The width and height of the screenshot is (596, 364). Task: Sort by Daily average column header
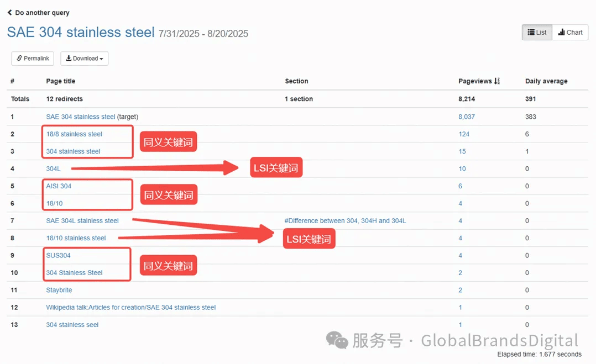546,81
